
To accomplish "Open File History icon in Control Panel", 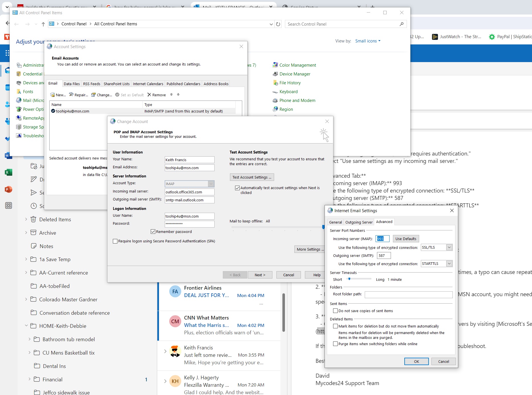I will 275,83.
